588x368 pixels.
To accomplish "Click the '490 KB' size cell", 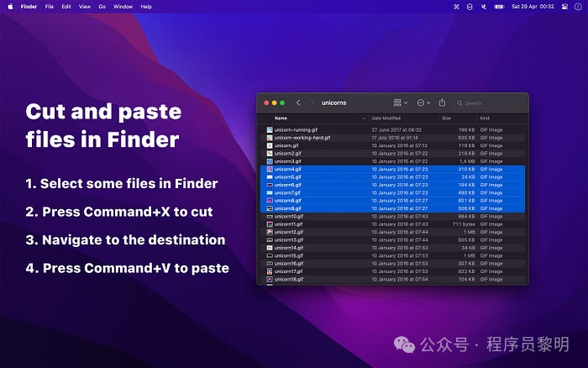I will tap(466, 192).
